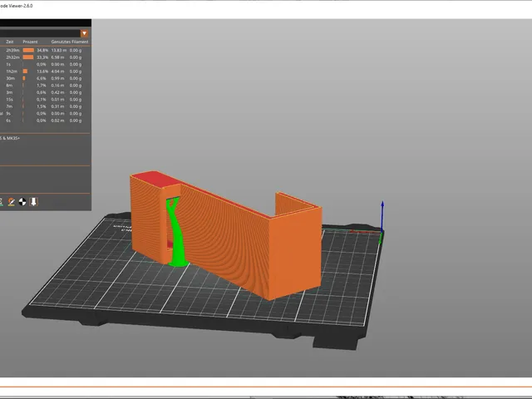Click the orange percent bar beside 33,3%
532x399 pixels.
pyautogui.click(x=28, y=57)
